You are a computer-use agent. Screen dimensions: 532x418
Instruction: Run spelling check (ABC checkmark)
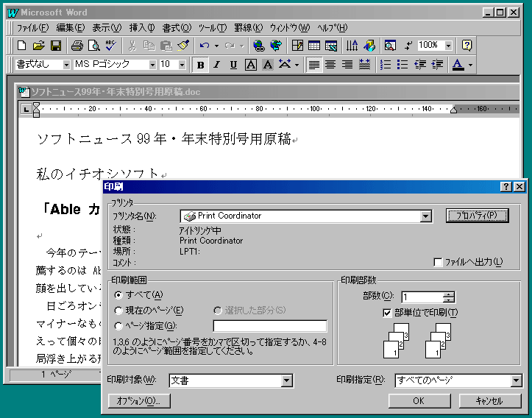point(111,46)
